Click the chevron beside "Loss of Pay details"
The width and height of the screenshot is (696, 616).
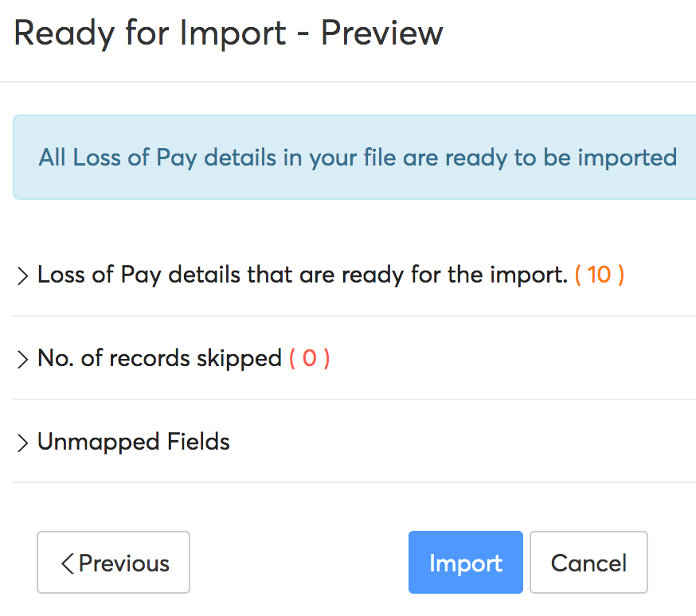pyautogui.click(x=22, y=275)
